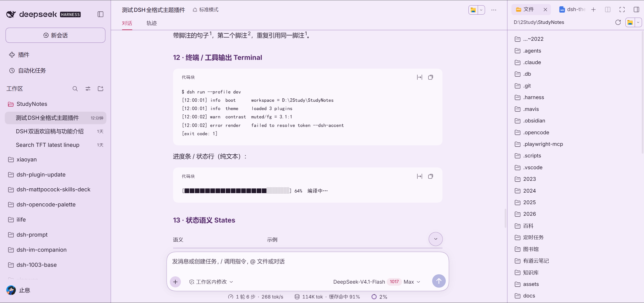Screen dimensions: 644x303
Task: Close the 文件 tab
Action: click(545, 10)
